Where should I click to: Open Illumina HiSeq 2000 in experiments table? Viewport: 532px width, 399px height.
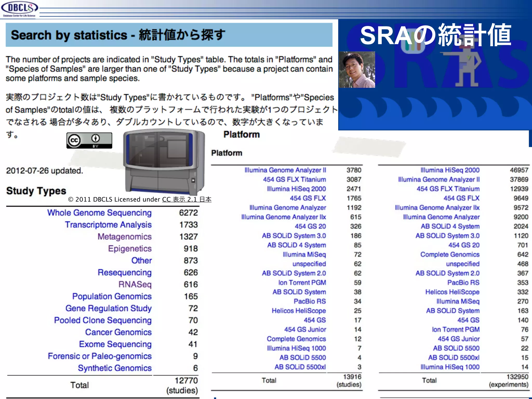[450, 170]
